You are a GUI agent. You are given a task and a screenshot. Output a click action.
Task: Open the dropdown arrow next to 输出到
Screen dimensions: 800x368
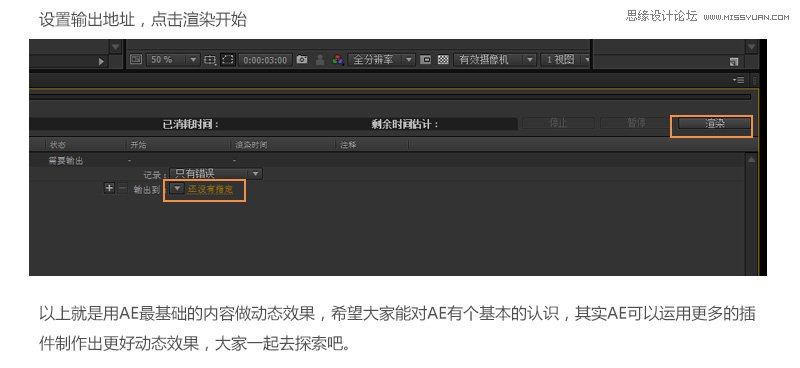pyautogui.click(x=177, y=189)
